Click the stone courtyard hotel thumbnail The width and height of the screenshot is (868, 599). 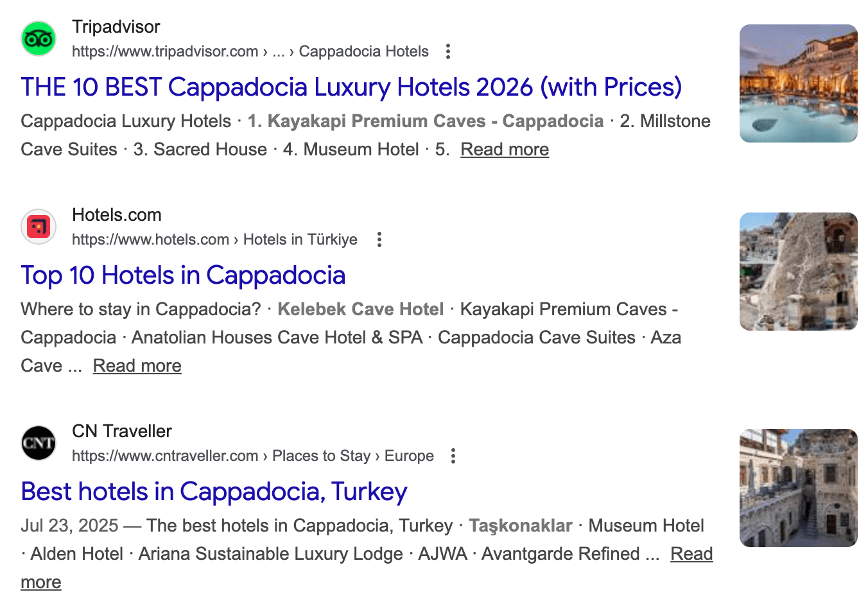[x=798, y=488]
